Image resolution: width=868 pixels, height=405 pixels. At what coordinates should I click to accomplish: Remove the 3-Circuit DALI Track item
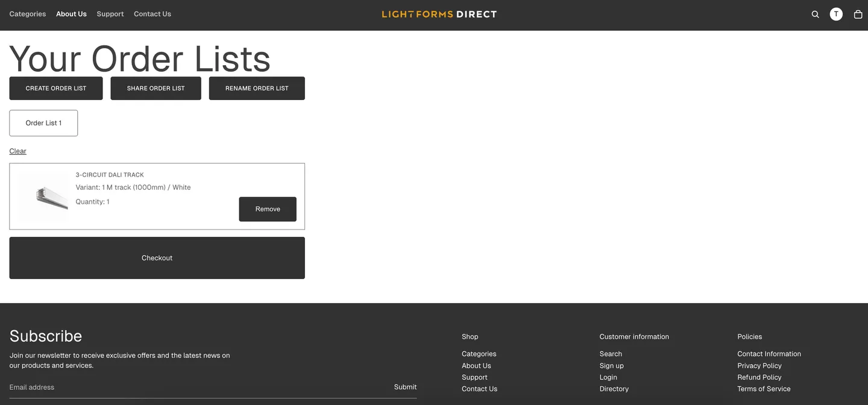pos(268,209)
